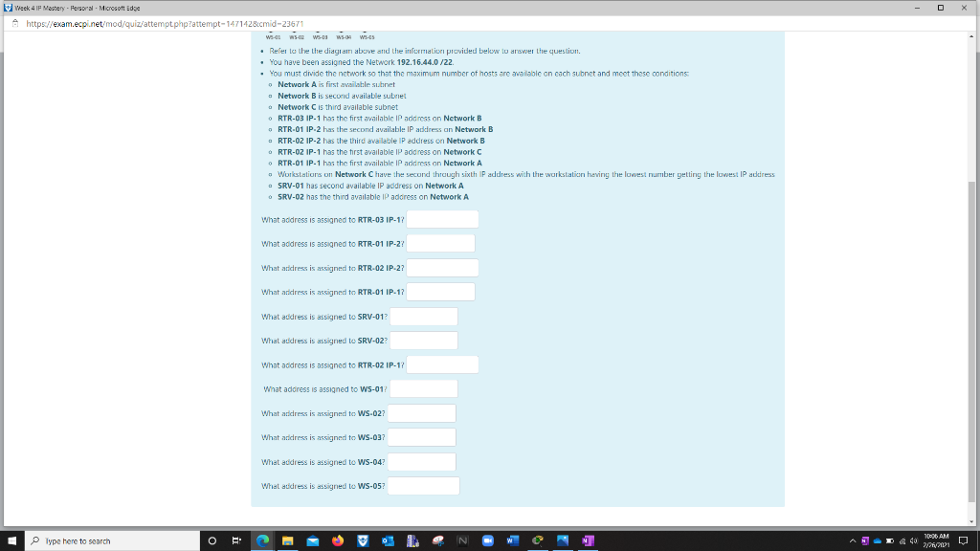The height and width of the screenshot is (551, 980).
Task: Open Microsoft Word from the taskbar
Action: (x=513, y=541)
